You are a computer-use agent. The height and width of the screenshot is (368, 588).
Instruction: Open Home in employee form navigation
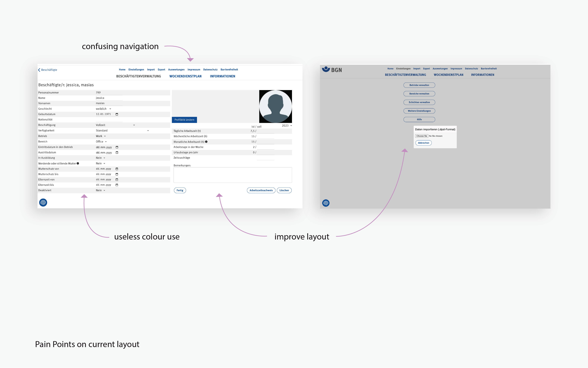coord(122,70)
